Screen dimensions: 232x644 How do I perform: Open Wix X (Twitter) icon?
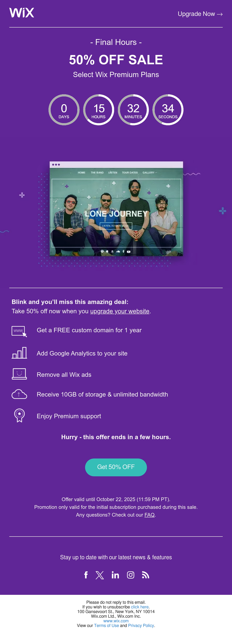click(x=100, y=575)
